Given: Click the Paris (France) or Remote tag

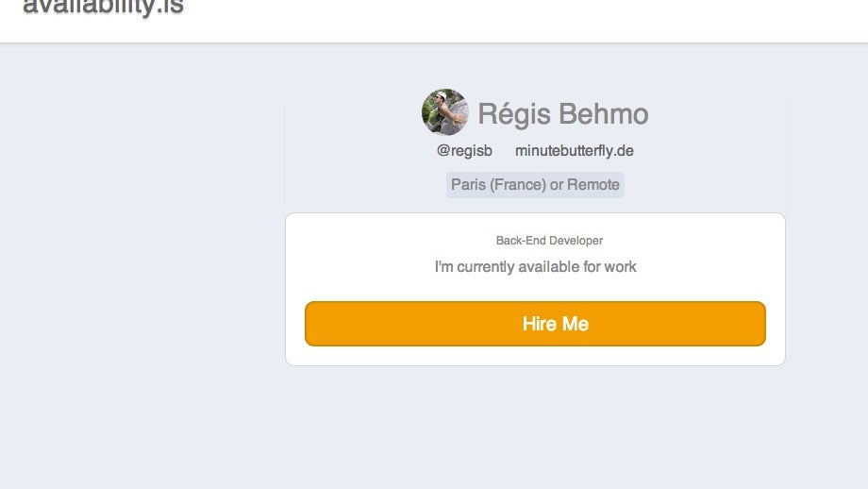Looking at the screenshot, I should pyautogui.click(x=535, y=185).
